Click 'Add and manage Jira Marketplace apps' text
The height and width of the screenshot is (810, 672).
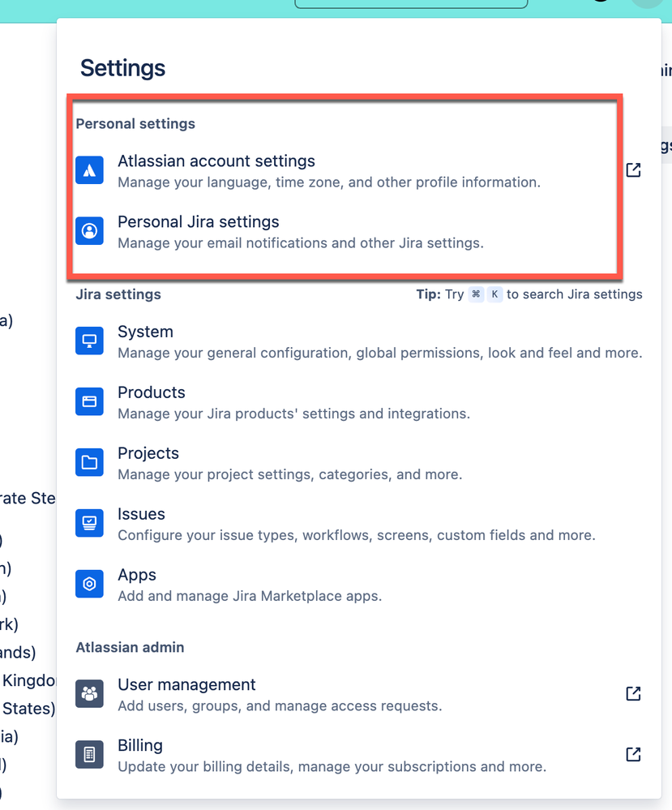[x=250, y=596]
